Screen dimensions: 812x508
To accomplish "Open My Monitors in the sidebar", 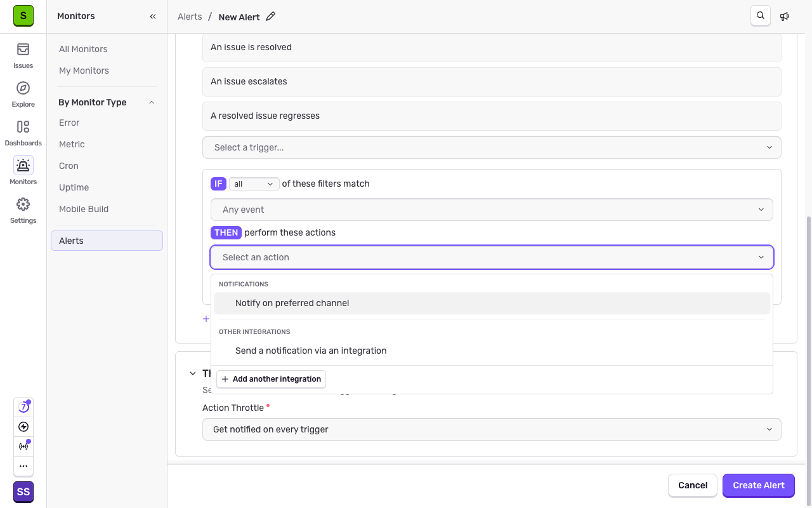I will 107,70.
